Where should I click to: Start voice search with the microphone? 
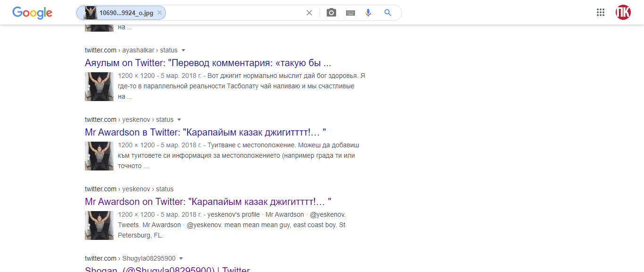click(368, 13)
